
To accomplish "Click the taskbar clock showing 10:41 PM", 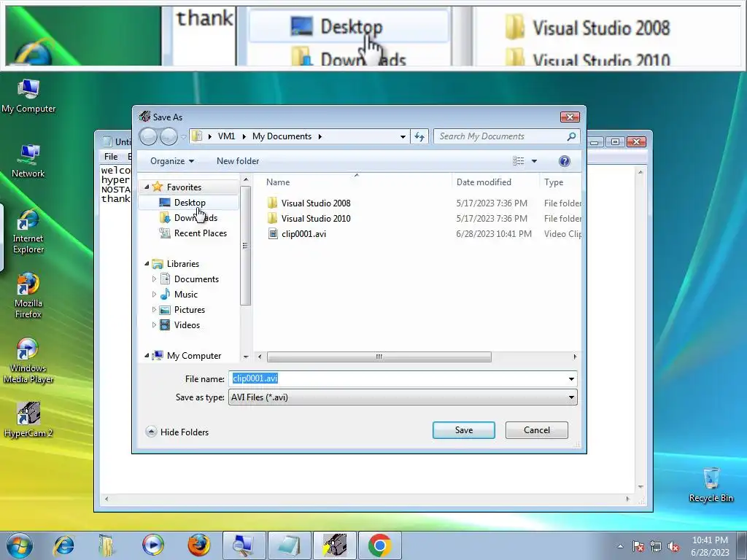I will (x=710, y=546).
